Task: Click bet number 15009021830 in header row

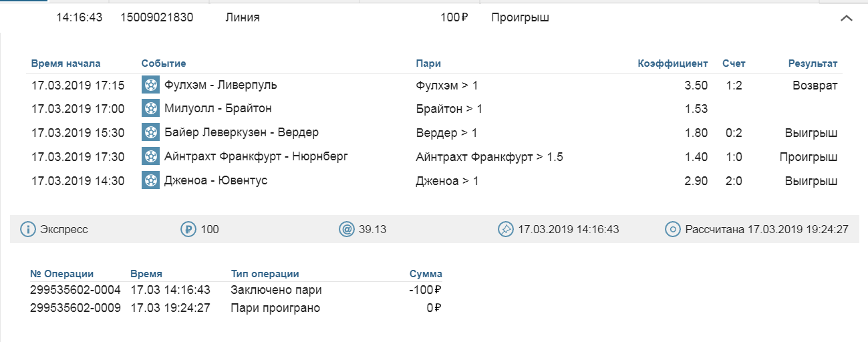Action: pyautogui.click(x=157, y=17)
